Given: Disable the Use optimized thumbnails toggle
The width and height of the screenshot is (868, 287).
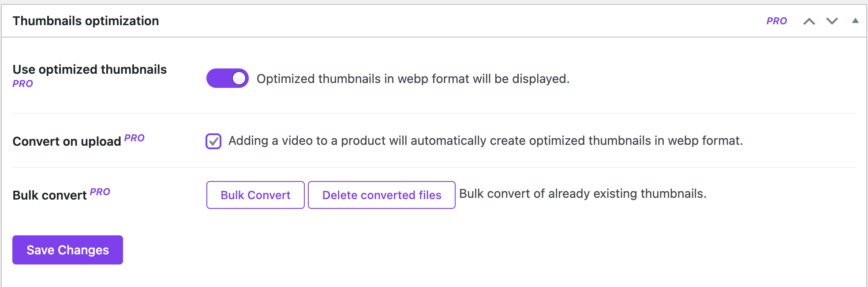Looking at the screenshot, I should (x=227, y=79).
